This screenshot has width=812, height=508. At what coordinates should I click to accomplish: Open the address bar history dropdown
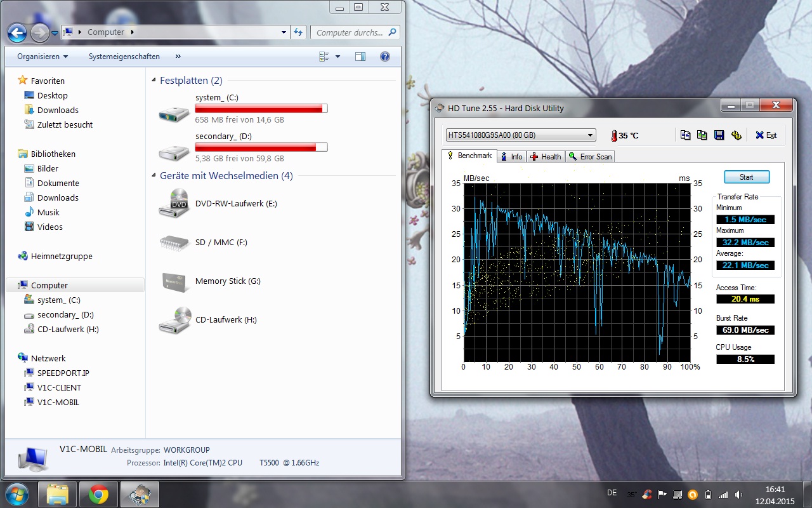click(284, 32)
